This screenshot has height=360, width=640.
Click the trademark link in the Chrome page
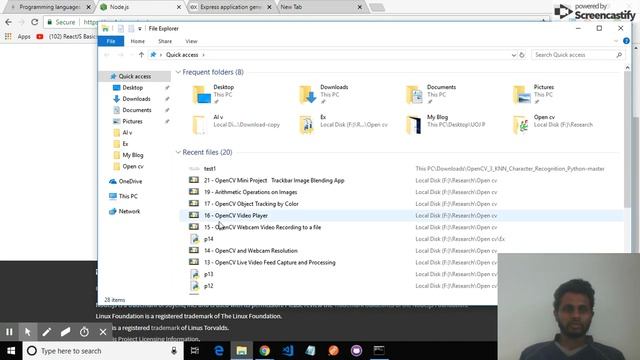tap(165, 328)
